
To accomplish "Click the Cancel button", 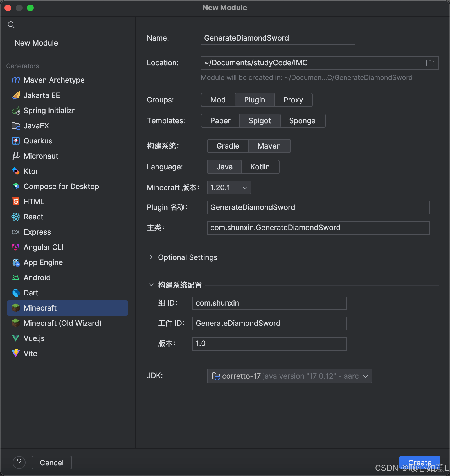I will pyautogui.click(x=52, y=462).
